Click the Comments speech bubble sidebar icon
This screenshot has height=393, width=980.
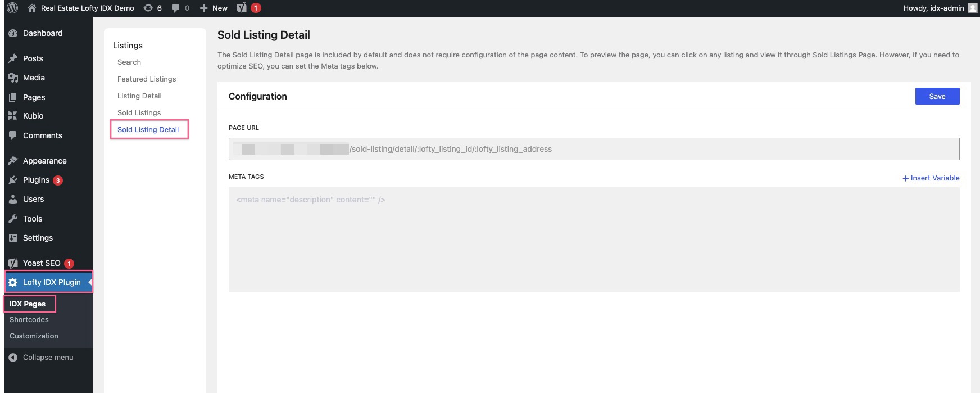[x=13, y=135]
